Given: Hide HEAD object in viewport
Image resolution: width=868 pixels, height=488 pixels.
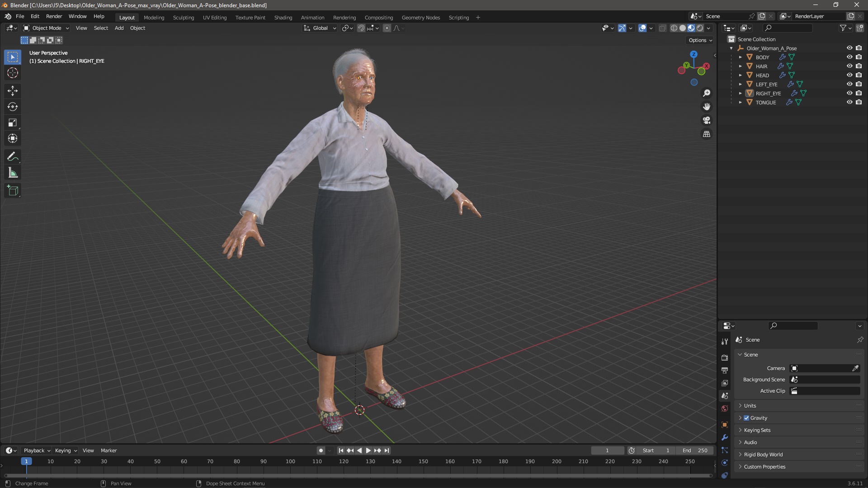Looking at the screenshot, I should pos(849,75).
